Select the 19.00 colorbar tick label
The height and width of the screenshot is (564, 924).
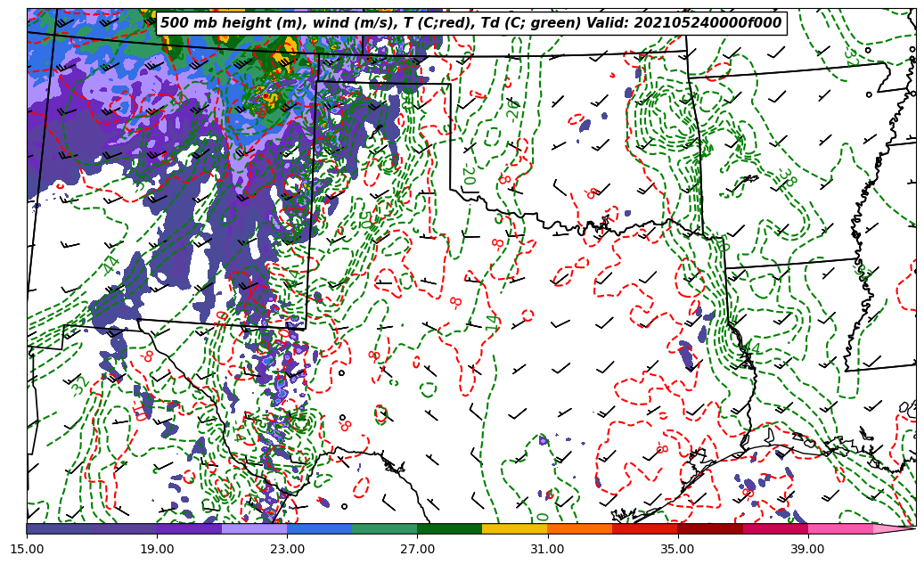click(x=157, y=549)
